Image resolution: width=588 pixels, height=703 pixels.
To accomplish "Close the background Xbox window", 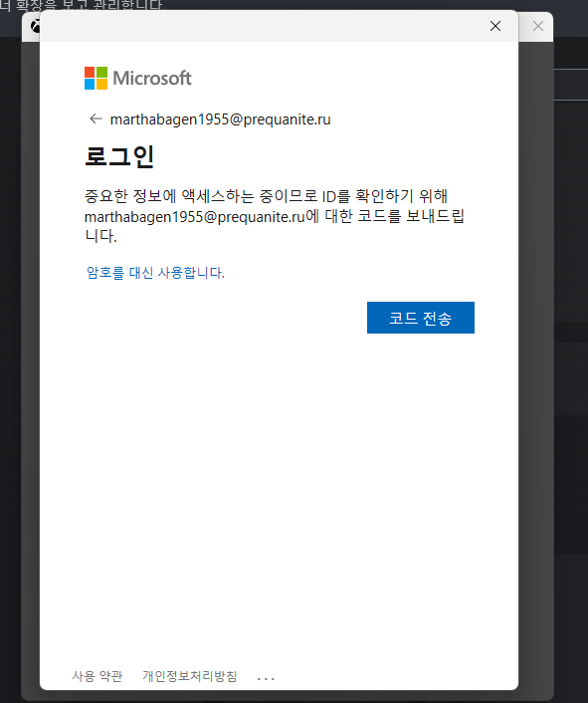I will tap(538, 26).
